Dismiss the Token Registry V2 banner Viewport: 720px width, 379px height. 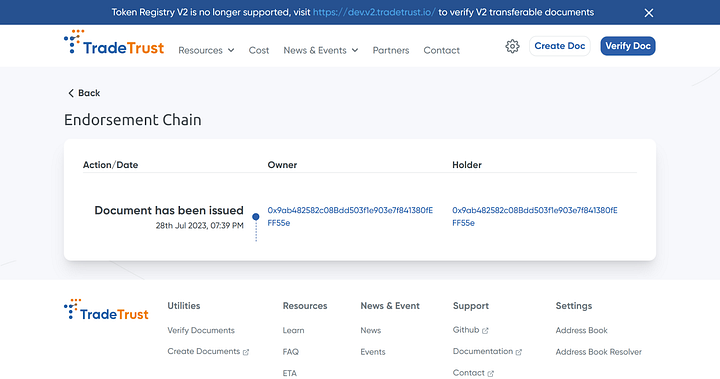coord(648,13)
